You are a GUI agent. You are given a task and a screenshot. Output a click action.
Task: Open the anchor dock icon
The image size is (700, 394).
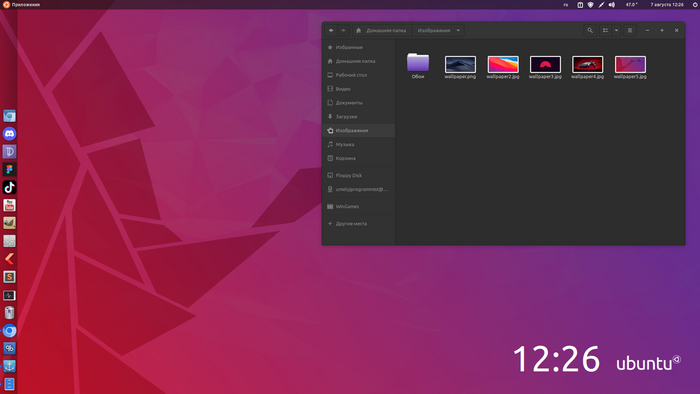[9, 366]
